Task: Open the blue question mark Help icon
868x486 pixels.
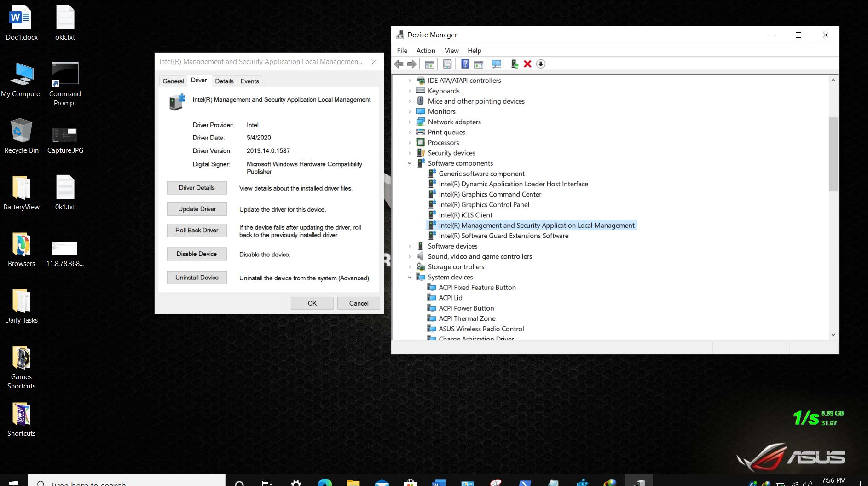Action: coord(465,64)
